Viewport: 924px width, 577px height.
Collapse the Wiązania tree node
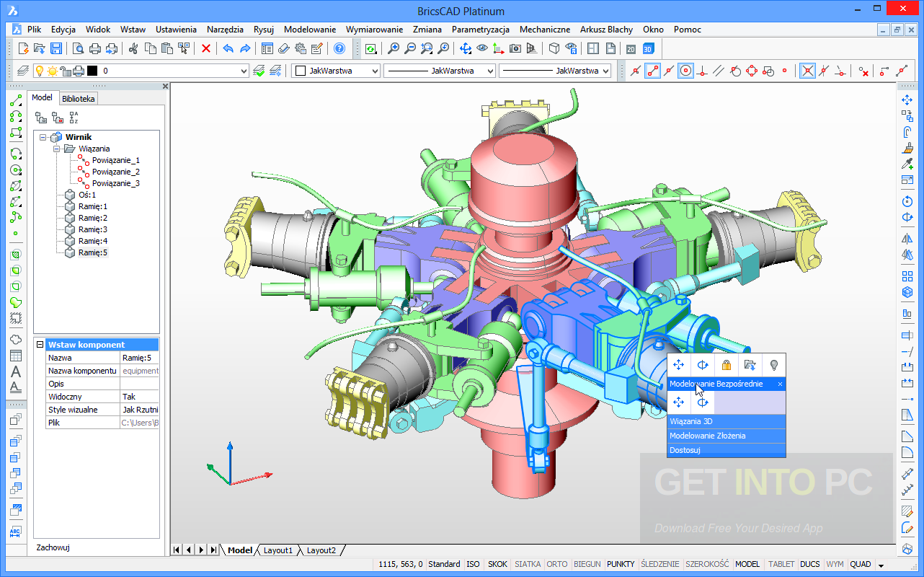56,149
